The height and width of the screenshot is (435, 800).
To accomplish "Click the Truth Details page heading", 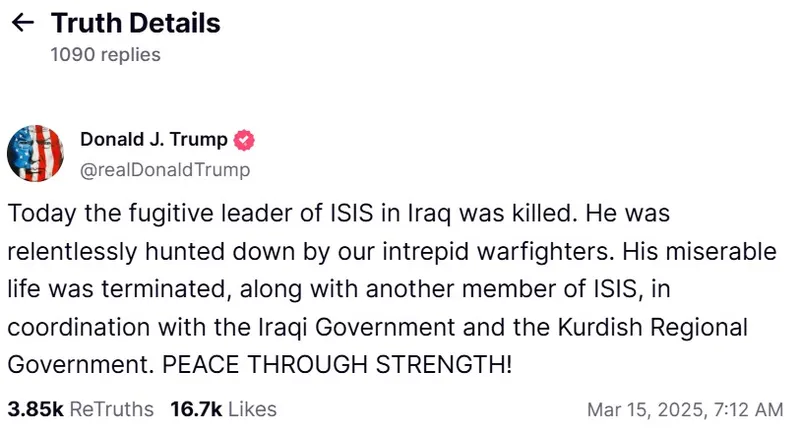I will [x=135, y=23].
